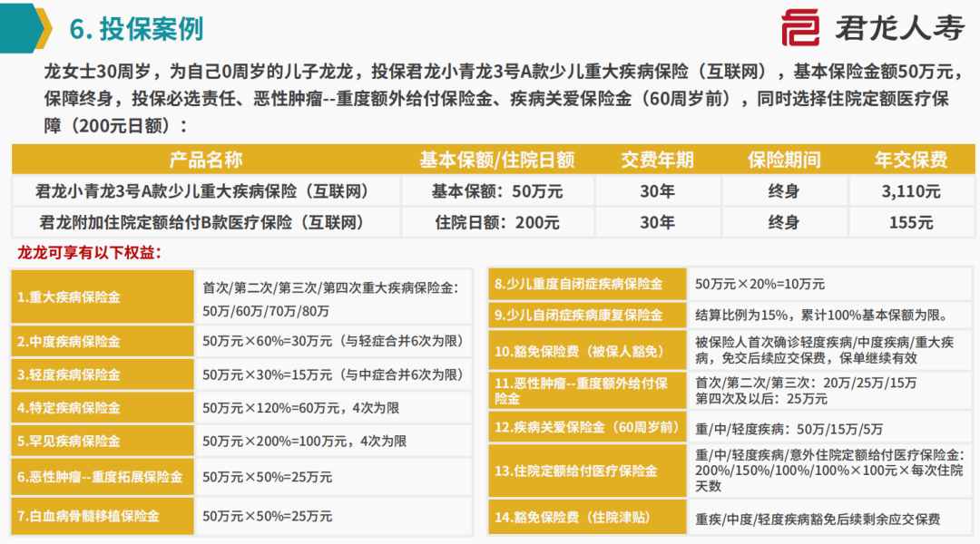Click the 住院日额：200元 cell
The width and height of the screenshot is (980, 544).
point(497,222)
